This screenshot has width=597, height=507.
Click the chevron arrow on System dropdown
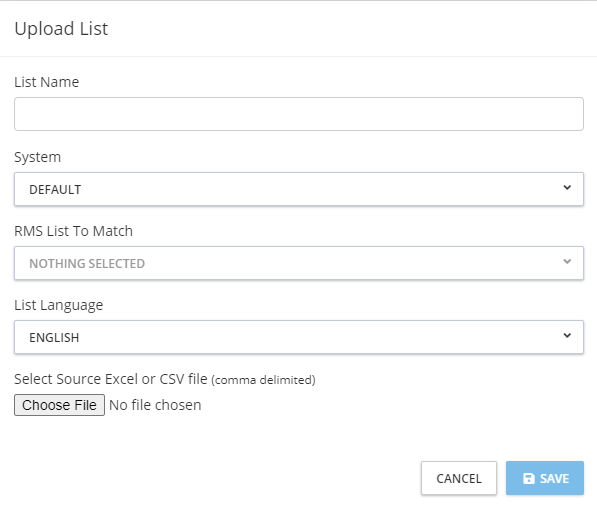[x=567, y=188]
